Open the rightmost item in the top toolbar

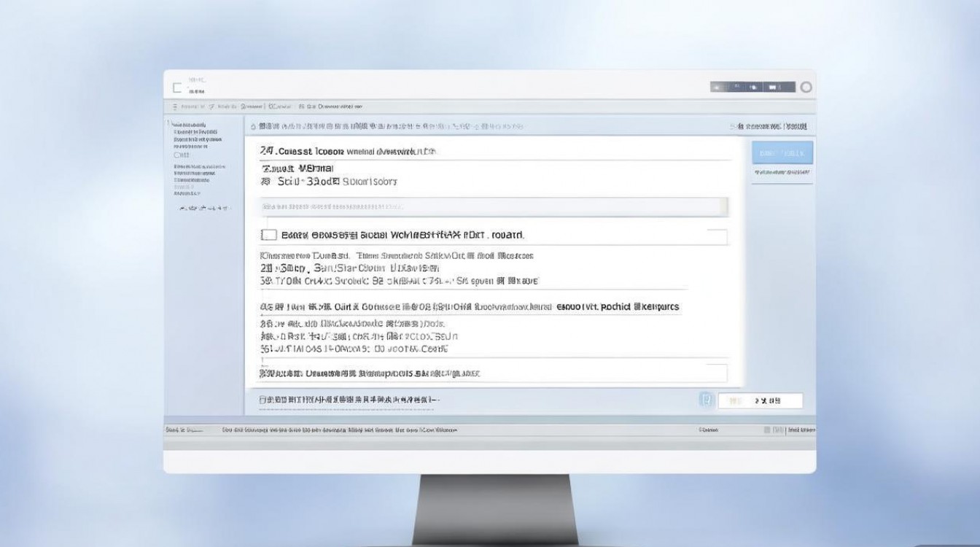pos(335,106)
